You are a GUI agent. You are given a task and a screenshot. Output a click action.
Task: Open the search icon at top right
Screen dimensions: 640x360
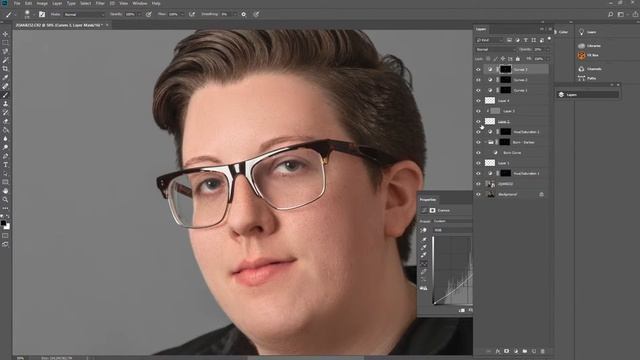tap(611, 14)
